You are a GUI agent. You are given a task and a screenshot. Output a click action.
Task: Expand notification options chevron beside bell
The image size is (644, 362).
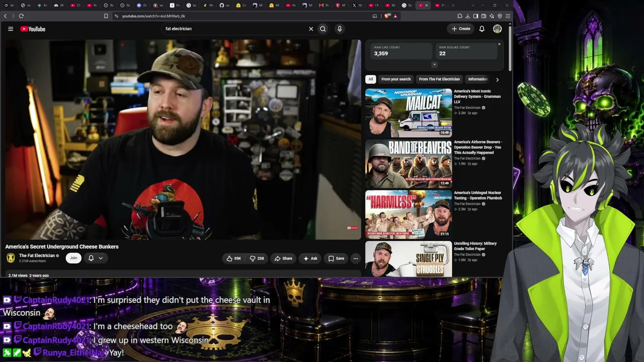(x=101, y=258)
